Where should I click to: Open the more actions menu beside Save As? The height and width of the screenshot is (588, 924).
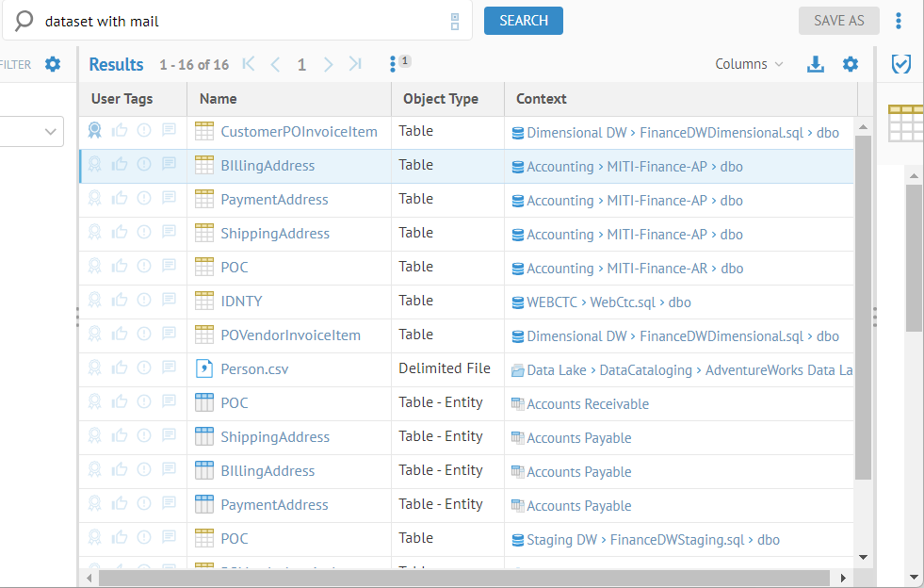(899, 21)
